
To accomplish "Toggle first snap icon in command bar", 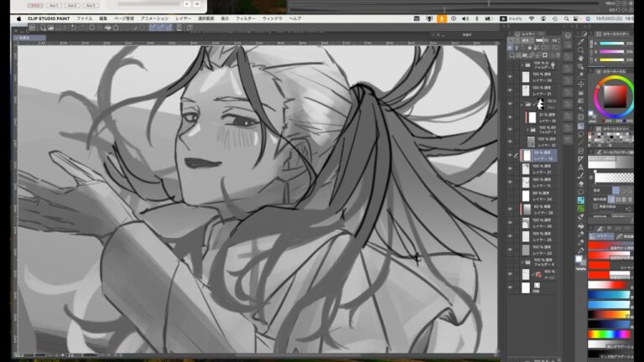I will [153, 27].
